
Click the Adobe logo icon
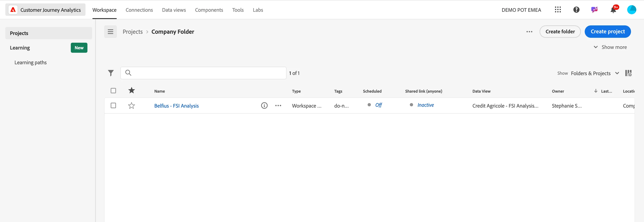pos(13,10)
